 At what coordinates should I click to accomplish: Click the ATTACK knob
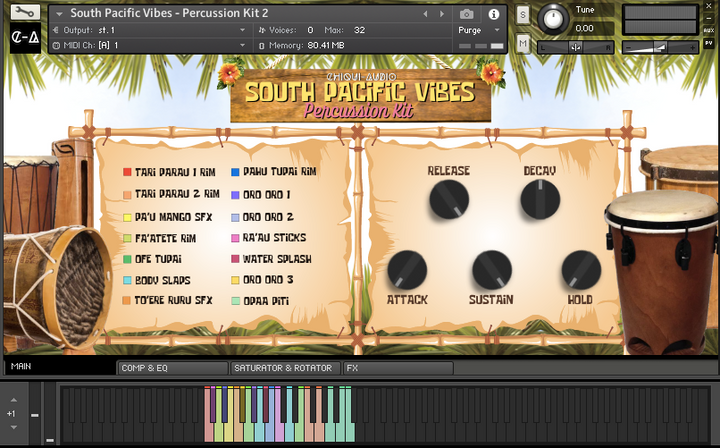coord(407,270)
